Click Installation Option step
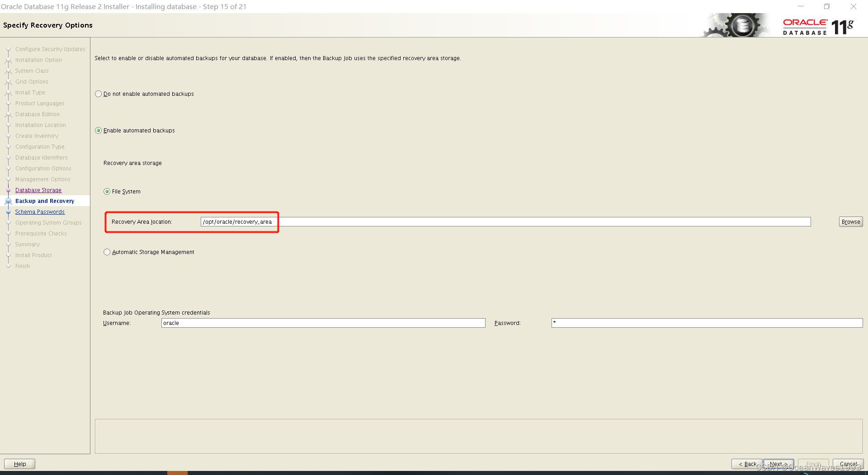This screenshot has width=868, height=475. 38,60
